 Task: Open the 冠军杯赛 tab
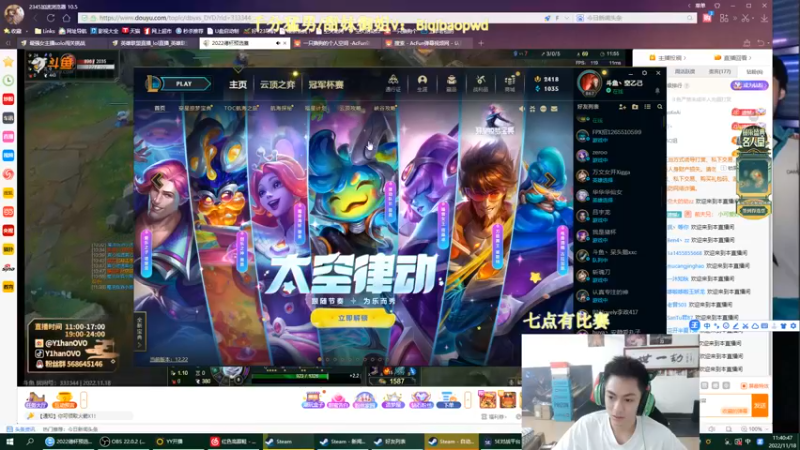326,85
